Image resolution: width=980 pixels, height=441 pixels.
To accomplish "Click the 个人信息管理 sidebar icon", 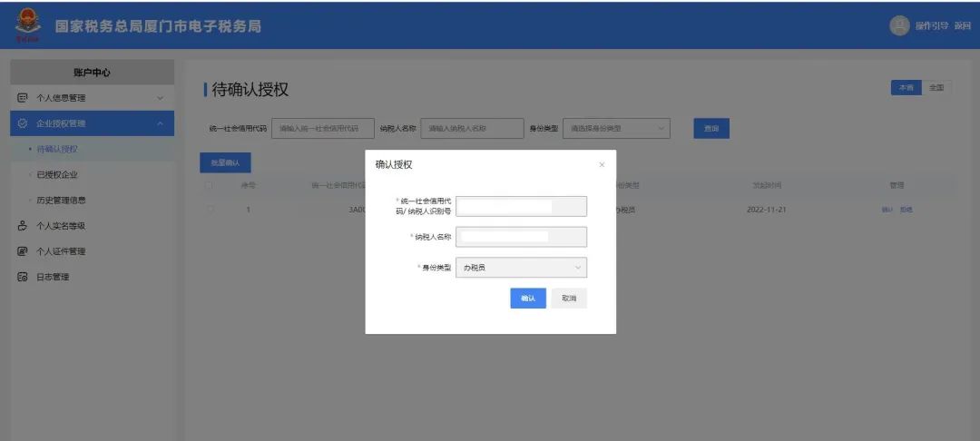I will pos(23,98).
